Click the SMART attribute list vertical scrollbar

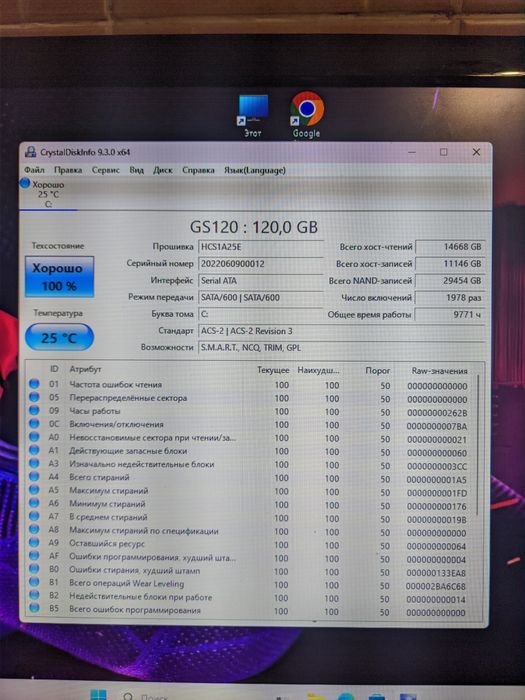pyautogui.click(x=479, y=444)
